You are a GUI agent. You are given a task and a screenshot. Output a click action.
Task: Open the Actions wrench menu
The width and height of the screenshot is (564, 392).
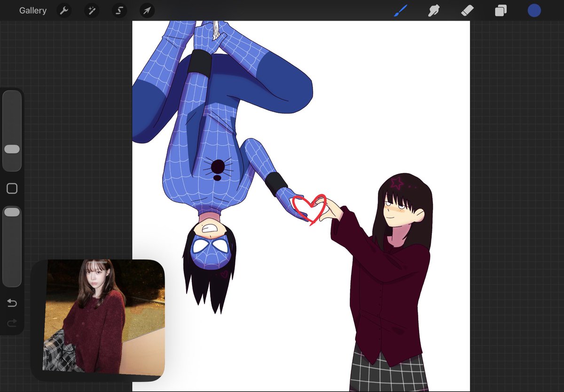tap(64, 10)
